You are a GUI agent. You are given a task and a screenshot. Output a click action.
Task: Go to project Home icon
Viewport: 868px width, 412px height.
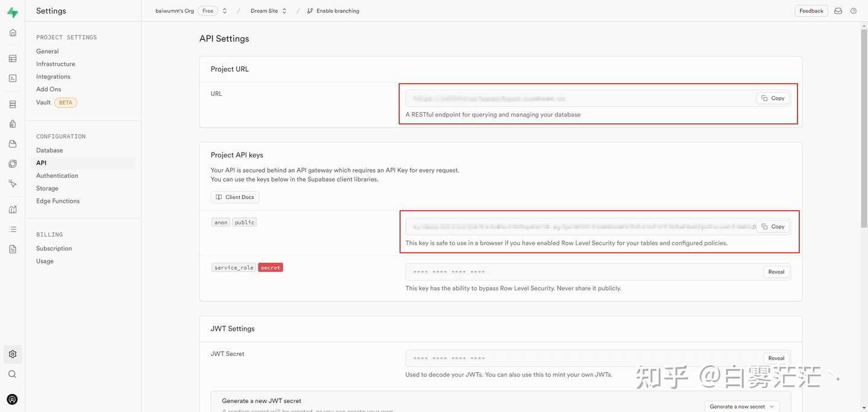tap(13, 33)
